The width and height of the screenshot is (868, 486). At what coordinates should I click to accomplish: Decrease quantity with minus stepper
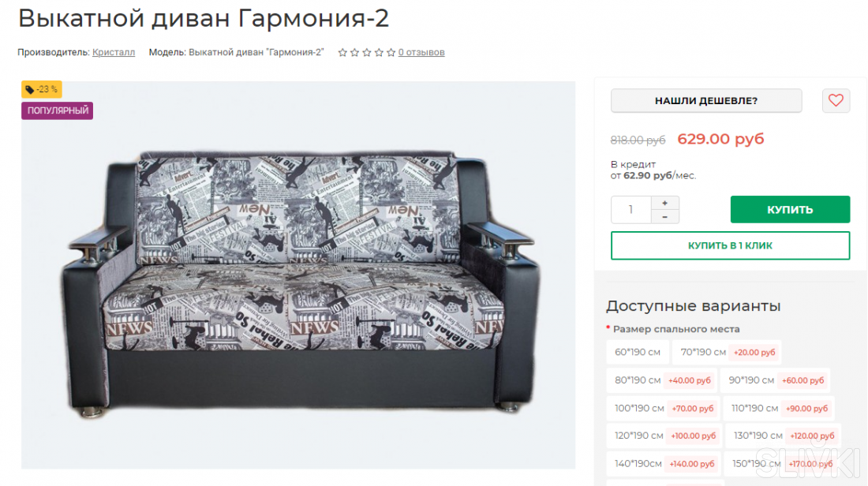coord(664,217)
